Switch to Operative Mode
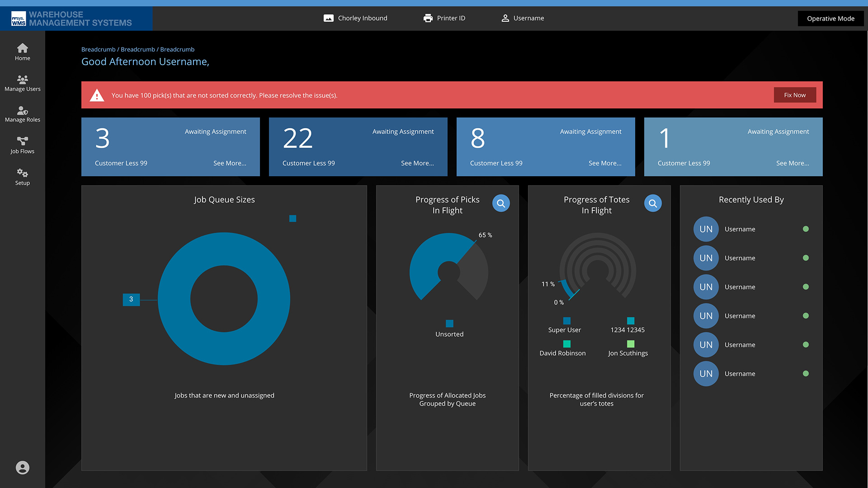 830,19
